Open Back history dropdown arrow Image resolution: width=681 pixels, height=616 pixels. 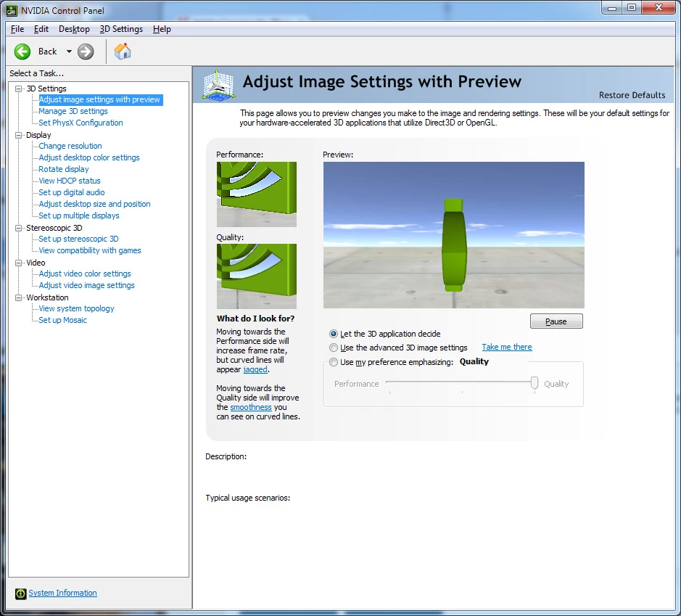point(69,52)
